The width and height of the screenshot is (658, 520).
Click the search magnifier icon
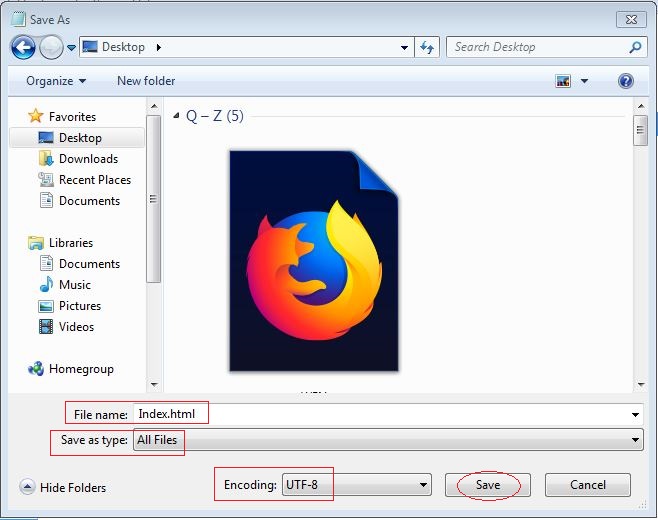pyautogui.click(x=635, y=47)
